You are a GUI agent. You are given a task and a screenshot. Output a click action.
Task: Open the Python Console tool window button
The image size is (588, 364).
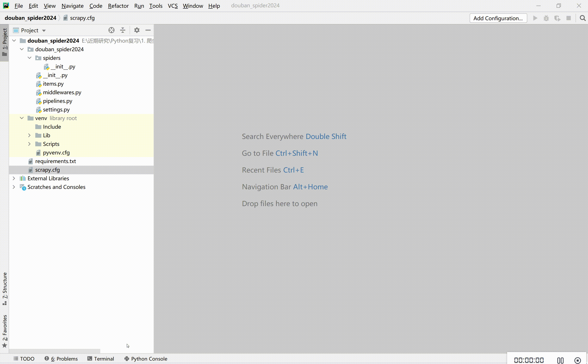[x=146, y=359]
